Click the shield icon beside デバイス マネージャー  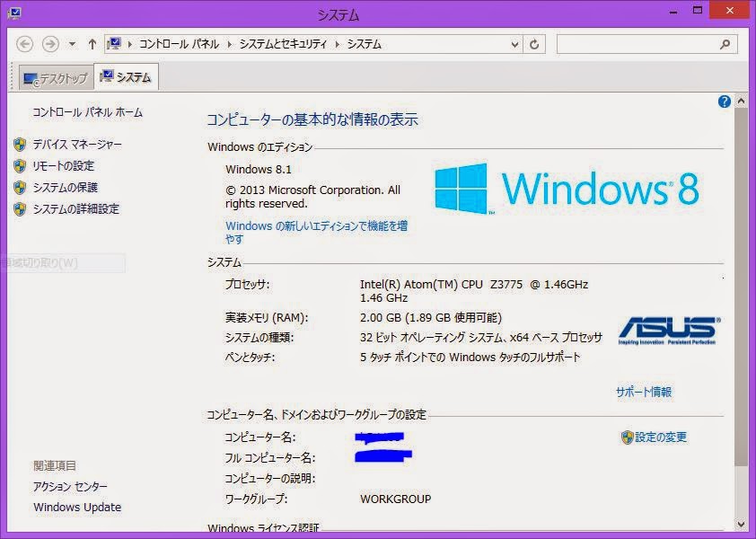[20, 145]
